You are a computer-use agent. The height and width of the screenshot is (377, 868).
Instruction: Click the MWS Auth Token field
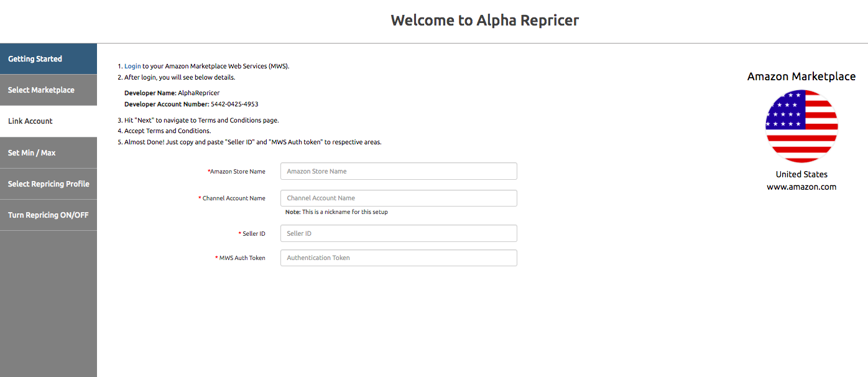click(399, 258)
